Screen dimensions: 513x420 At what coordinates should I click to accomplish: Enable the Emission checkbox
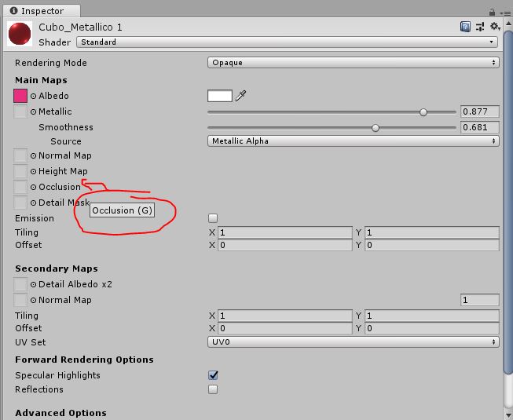click(x=213, y=218)
